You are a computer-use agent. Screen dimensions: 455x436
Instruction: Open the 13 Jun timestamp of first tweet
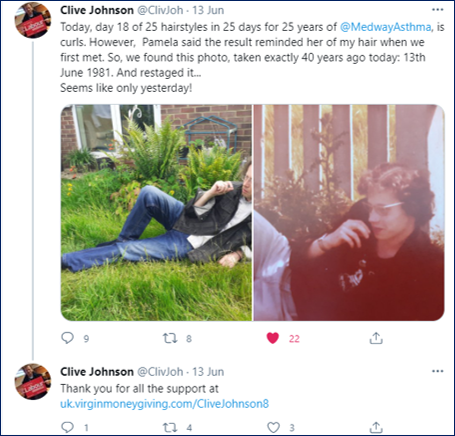208,10
